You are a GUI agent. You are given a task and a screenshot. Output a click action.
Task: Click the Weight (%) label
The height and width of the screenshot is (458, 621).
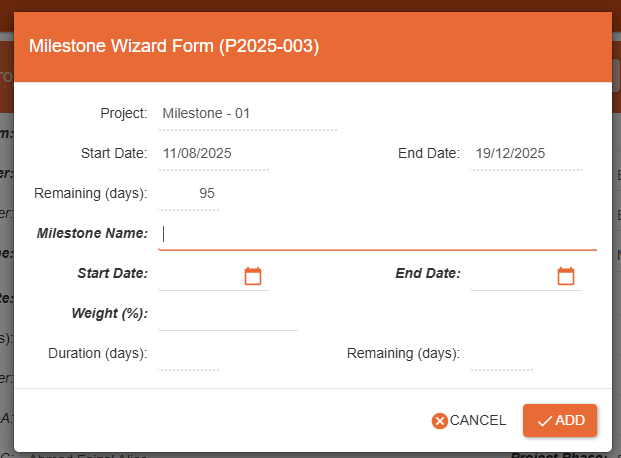pyautogui.click(x=110, y=314)
